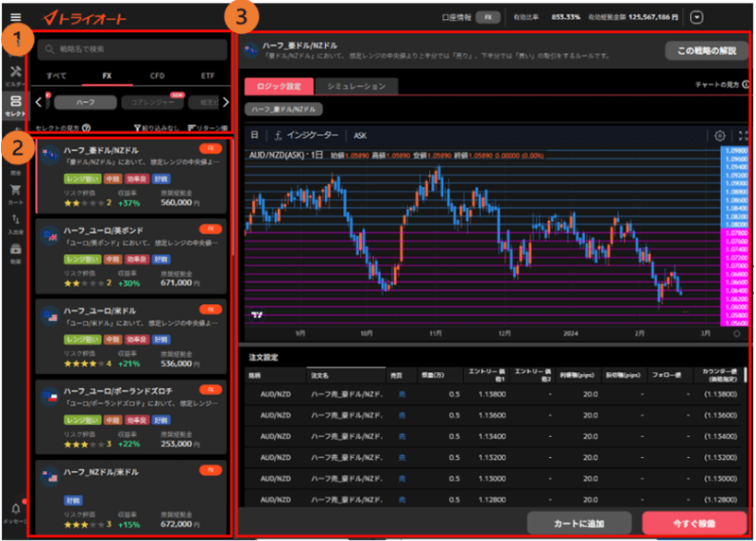756x541 pixels.
Task: Select the CFD tab
Action: click(157, 76)
